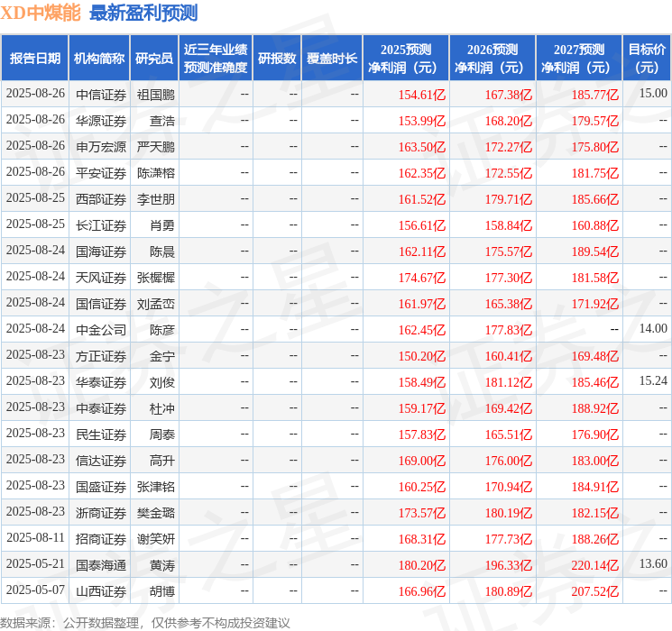Click the 2025-08-11 report date
The height and width of the screenshot is (631, 672).
pos(35,537)
